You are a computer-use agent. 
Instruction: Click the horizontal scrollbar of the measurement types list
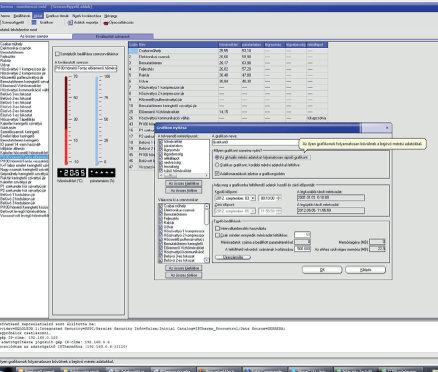[x=184, y=175]
